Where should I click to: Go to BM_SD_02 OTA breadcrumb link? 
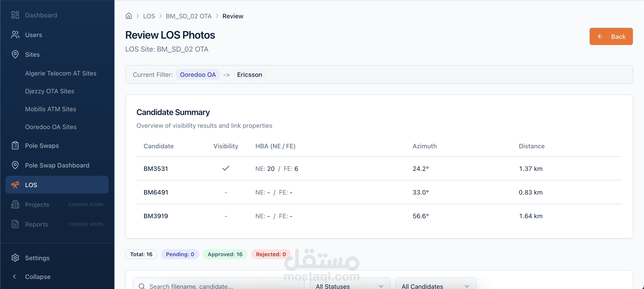(189, 16)
